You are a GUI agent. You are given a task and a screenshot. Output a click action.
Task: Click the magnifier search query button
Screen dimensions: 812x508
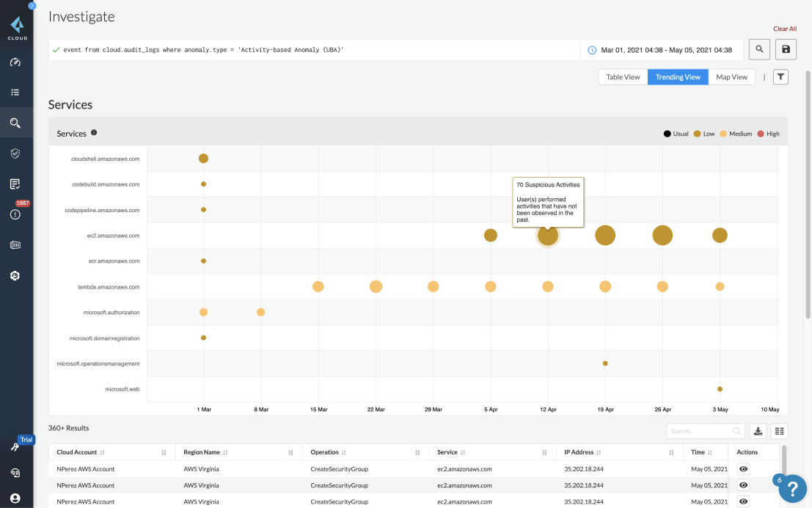[x=759, y=50]
